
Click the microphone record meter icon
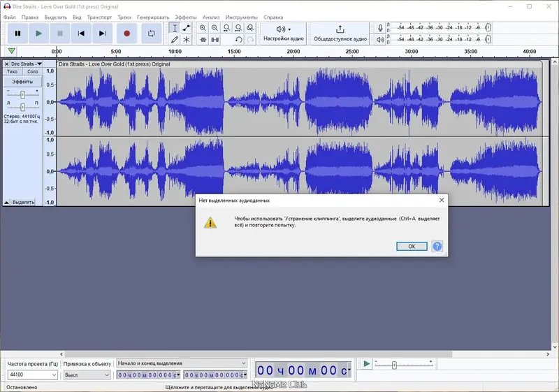pos(380,28)
